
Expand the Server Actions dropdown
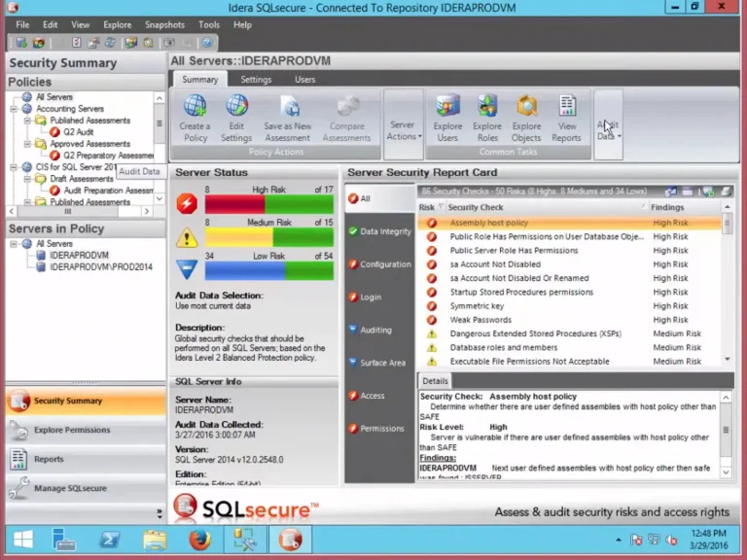pyautogui.click(x=403, y=130)
